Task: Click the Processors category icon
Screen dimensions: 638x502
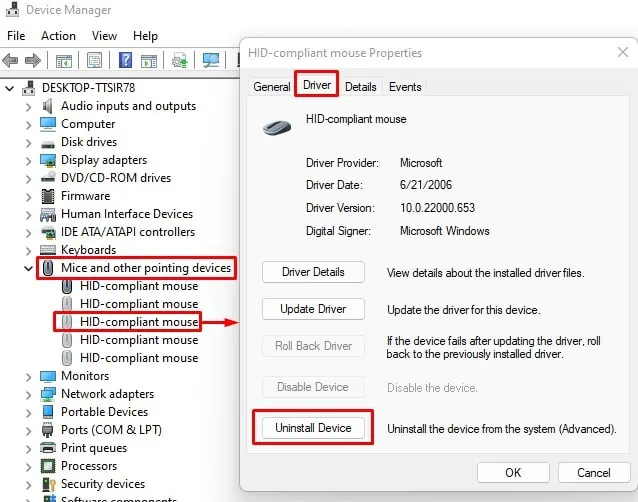Action: [48, 466]
